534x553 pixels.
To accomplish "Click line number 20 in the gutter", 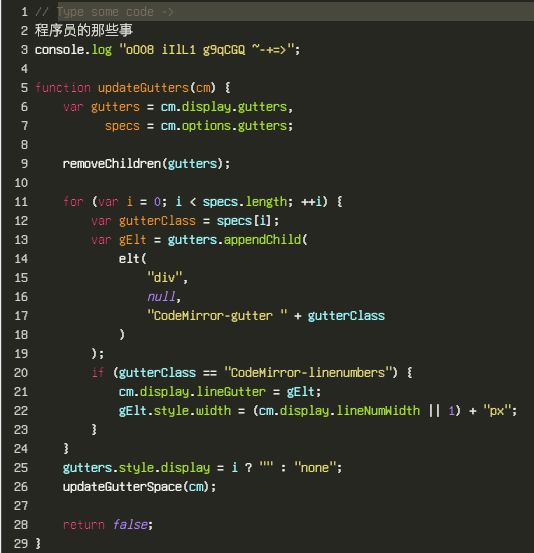I will pyautogui.click(x=21, y=373).
